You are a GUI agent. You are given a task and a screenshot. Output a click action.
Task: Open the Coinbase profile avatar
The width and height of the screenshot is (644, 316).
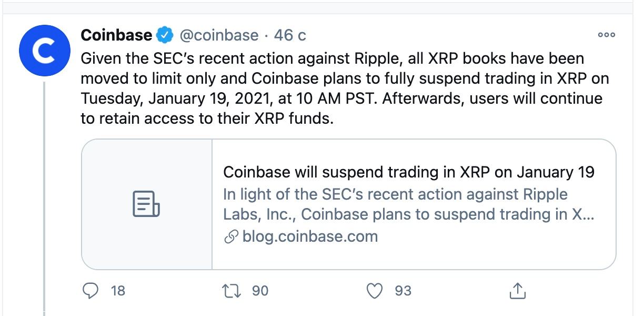click(44, 50)
